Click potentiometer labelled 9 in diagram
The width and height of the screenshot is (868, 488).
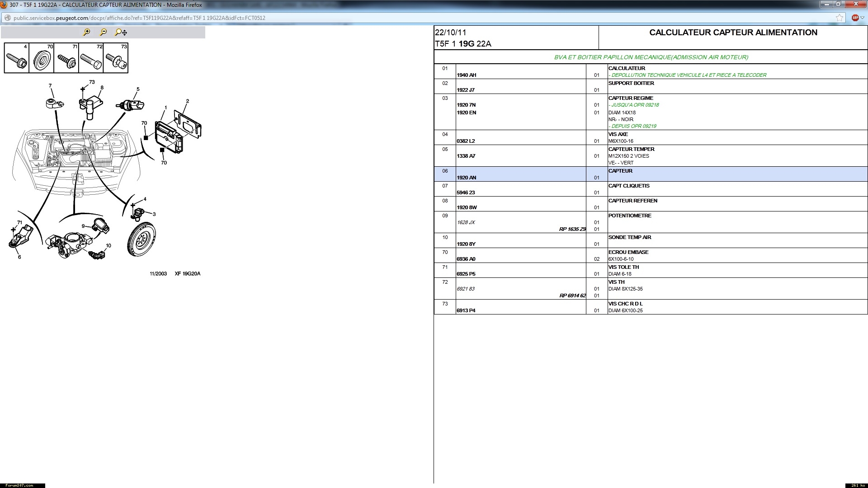click(x=100, y=225)
